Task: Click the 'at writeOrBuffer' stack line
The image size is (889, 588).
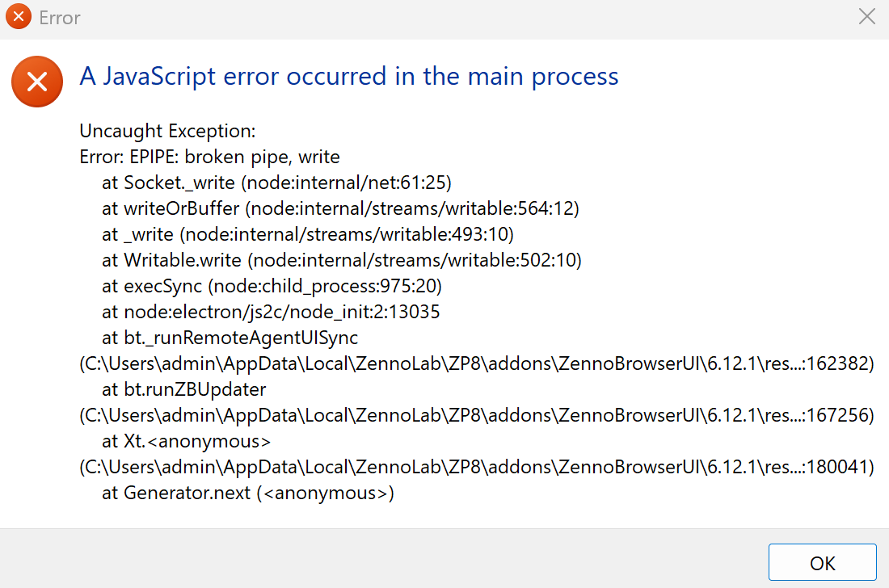Action: coord(340,208)
